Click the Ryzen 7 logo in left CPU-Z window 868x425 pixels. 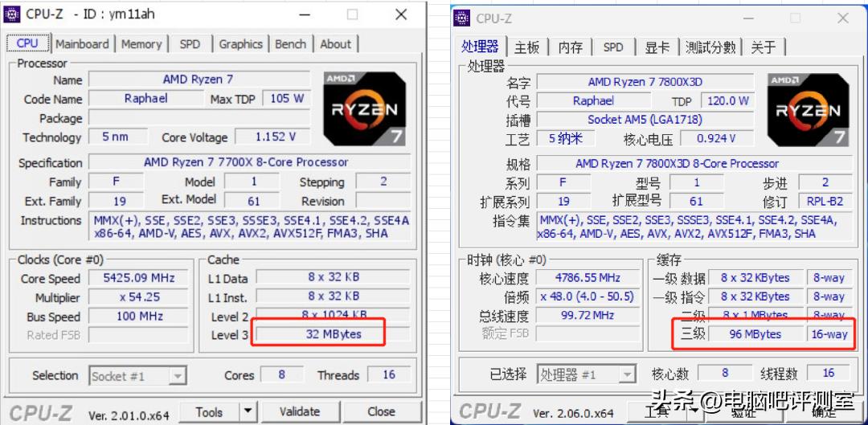tap(365, 108)
